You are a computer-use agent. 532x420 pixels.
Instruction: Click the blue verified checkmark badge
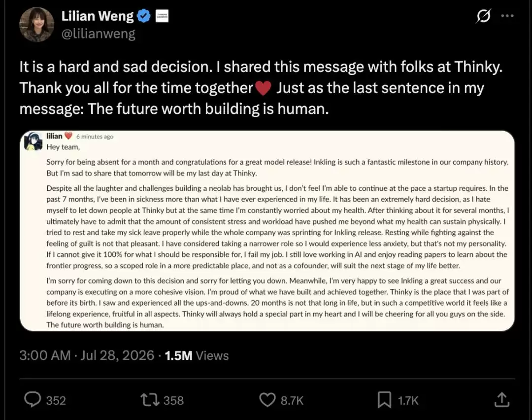(x=144, y=16)
